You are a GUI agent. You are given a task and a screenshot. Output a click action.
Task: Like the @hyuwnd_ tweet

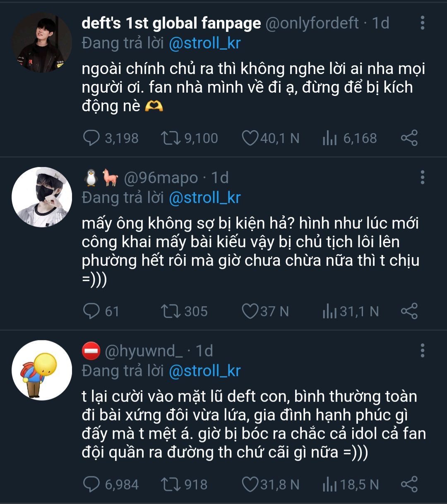tap(250, 485)
